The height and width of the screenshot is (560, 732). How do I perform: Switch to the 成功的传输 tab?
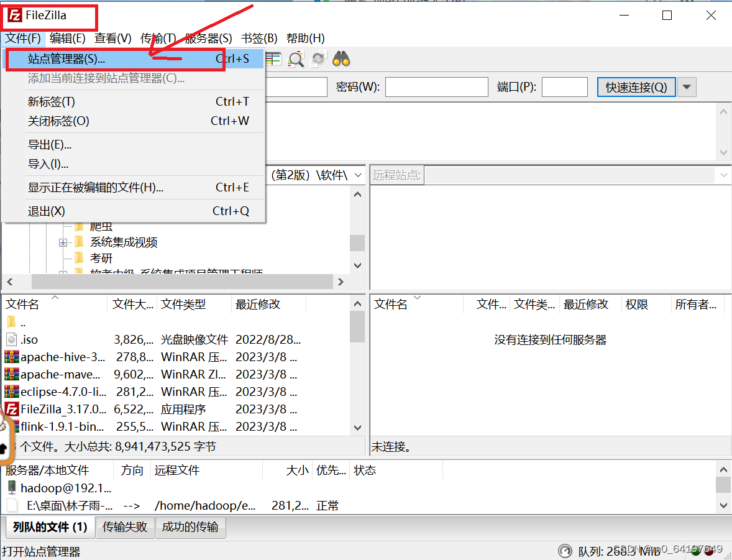pos(190,527)
